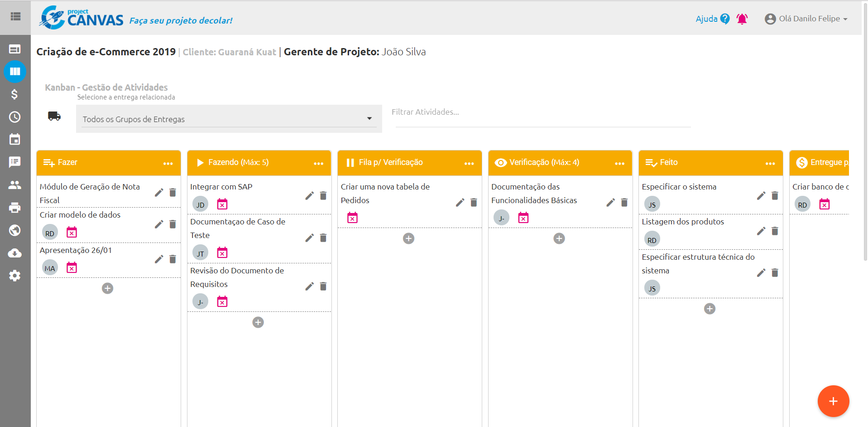
Task: Click MA avatar on Apresentação 26/01
Action: point(50,268)
